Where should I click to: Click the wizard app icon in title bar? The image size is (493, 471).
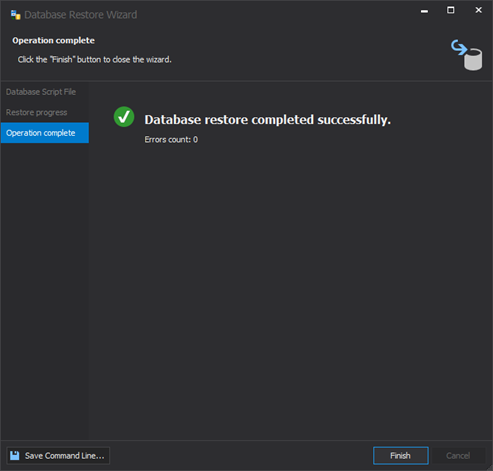pos(15,15)
